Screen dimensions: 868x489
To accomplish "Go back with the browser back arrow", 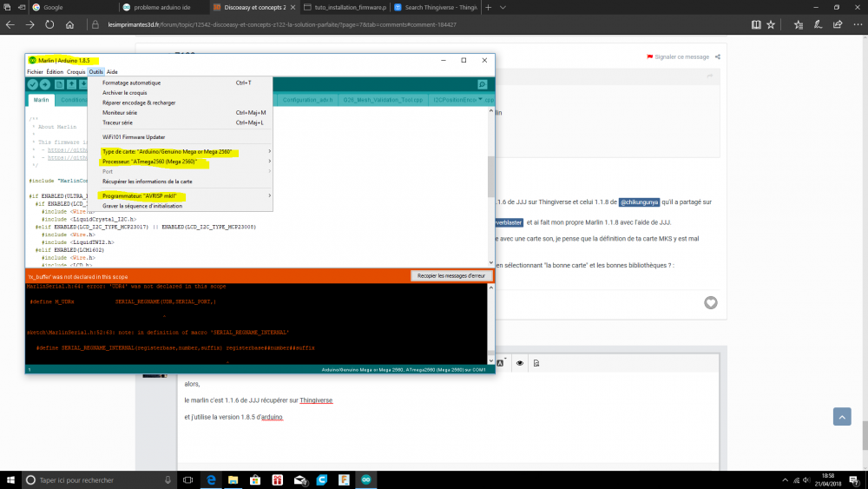I will click(x=10, y=24).
